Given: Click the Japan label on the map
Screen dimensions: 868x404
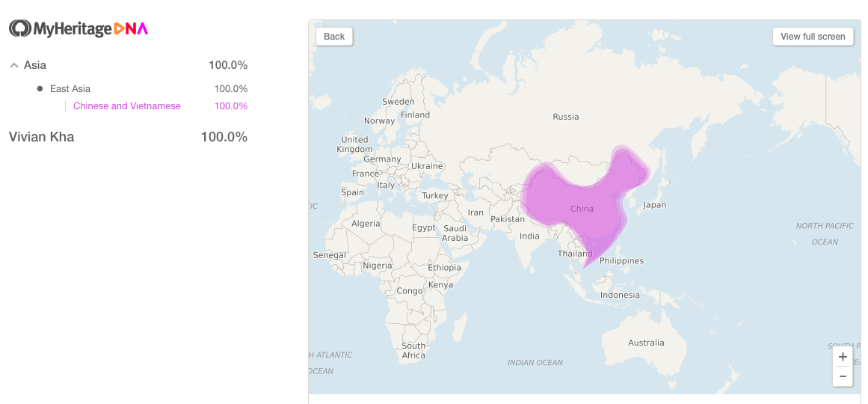Looking at the screenshot, I should (x=654, y=205).
